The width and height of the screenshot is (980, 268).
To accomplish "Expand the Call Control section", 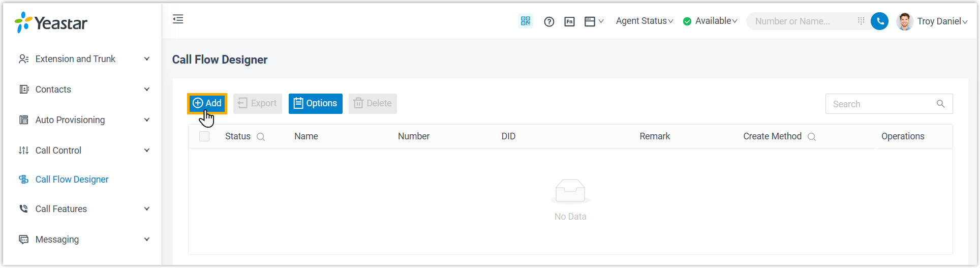I will click(x=84, y=151).
